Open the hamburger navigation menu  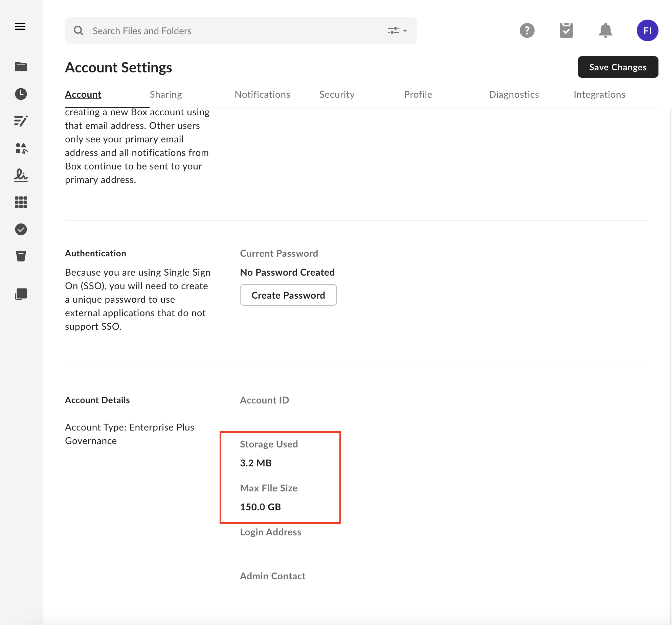click(20, 26)
